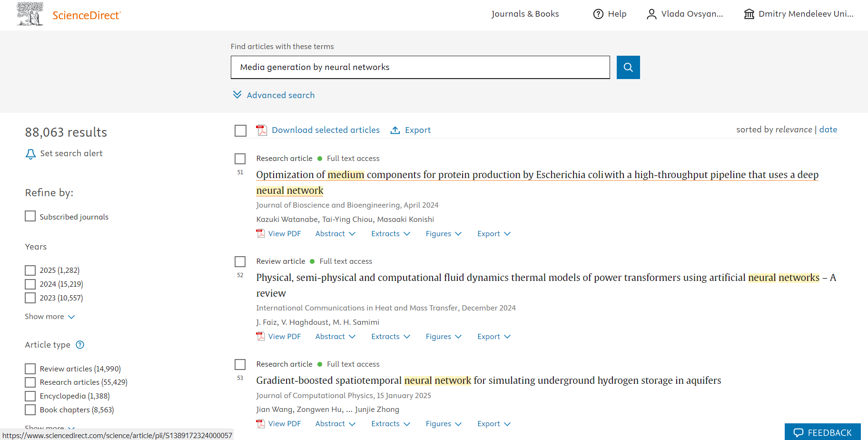Click PDF icon for article 51
The image size is (868, 440).
(x=260, y=233)
